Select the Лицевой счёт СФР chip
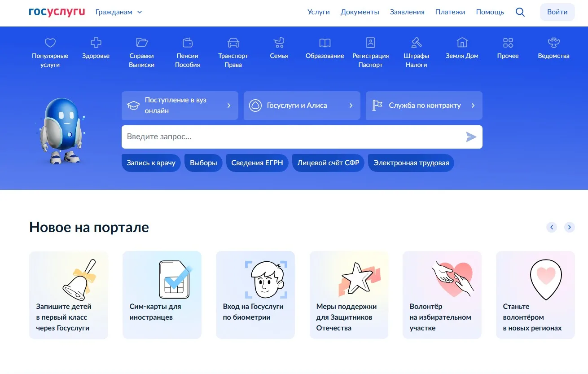 coord(329,163)
